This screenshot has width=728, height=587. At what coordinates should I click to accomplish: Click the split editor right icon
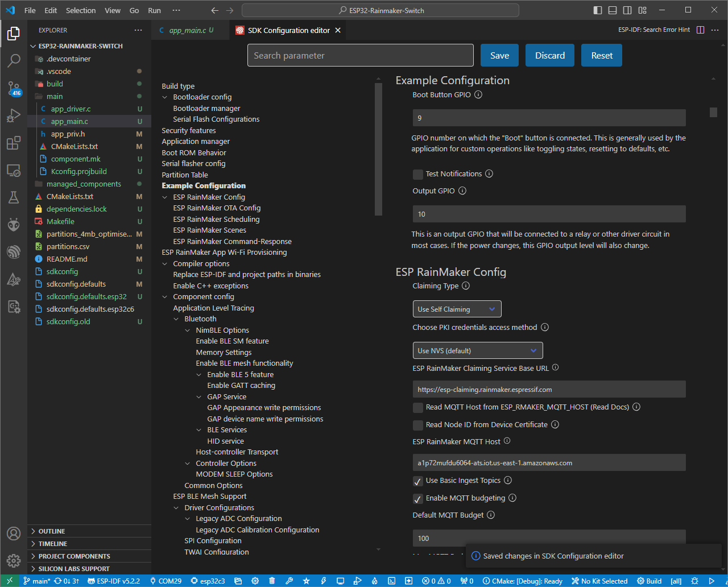(701, 30)
